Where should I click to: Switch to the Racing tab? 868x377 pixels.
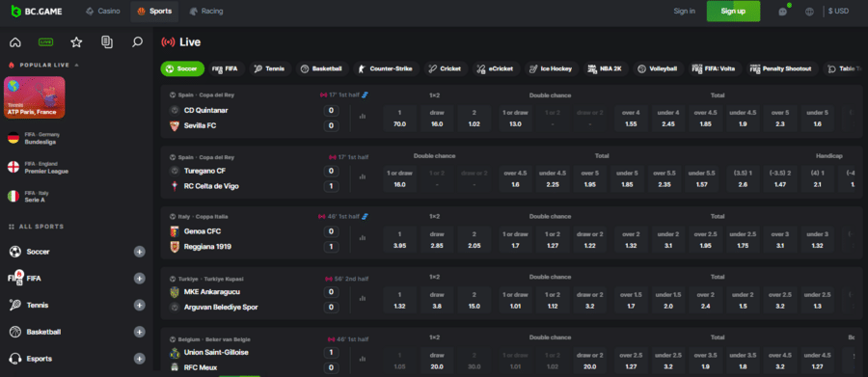206,11
